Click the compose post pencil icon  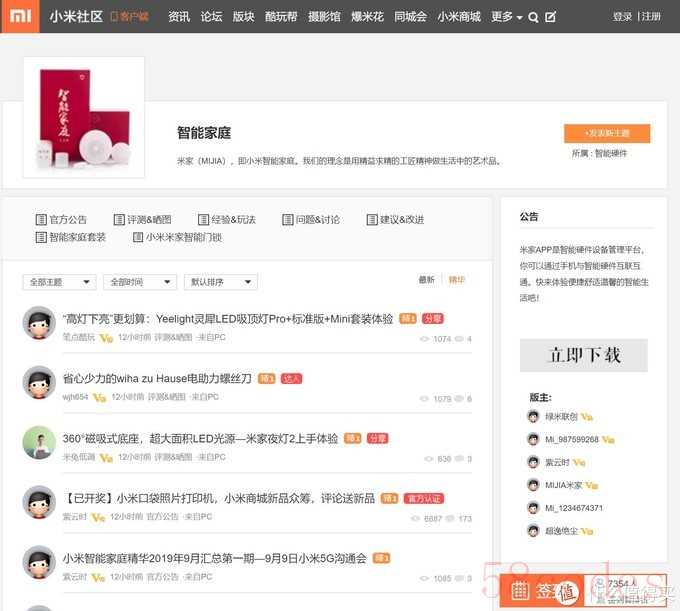click(x=550, y=17)
